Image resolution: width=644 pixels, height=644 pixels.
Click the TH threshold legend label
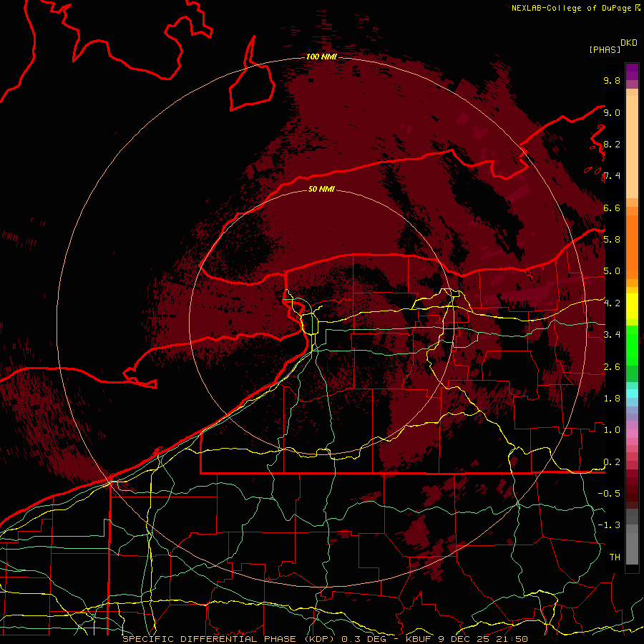click(615, 557)
